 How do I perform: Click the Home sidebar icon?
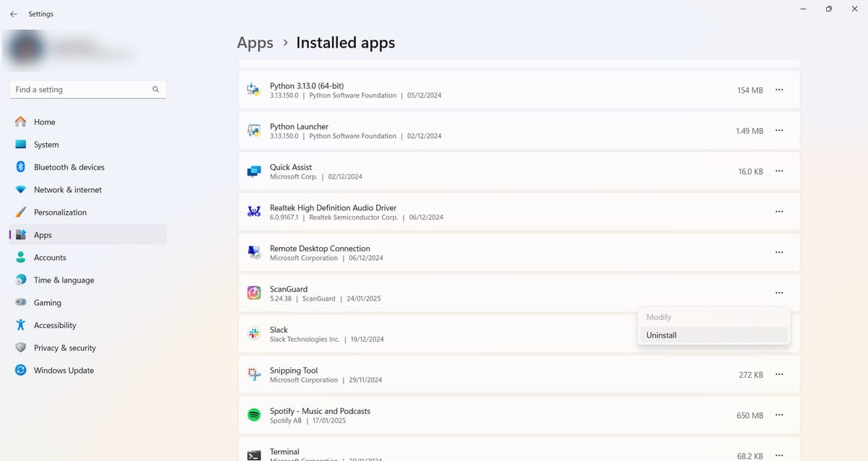[x=21, y=122]
